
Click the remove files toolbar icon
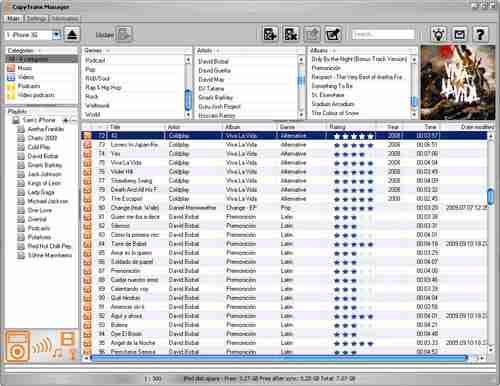click(x=291, y=34)
